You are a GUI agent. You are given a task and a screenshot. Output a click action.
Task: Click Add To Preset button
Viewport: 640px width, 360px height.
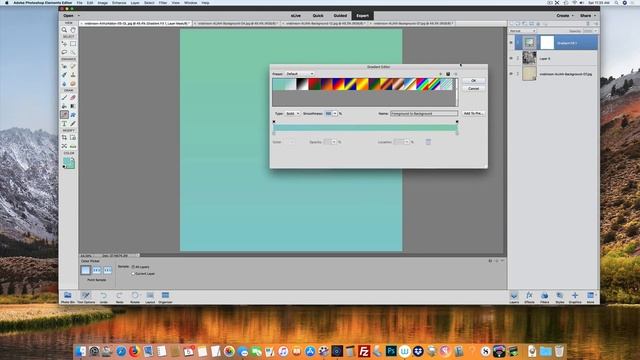coord(473,113)
